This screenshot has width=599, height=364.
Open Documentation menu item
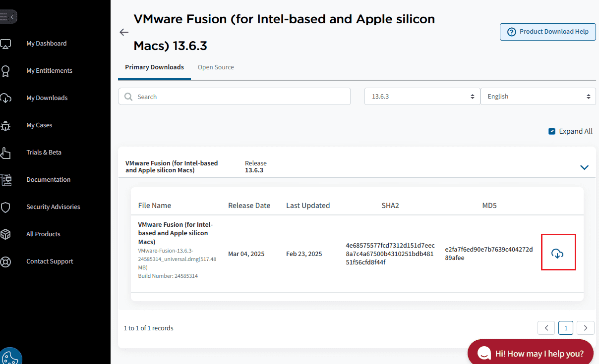pyautogui.click(x=49, y=180)
